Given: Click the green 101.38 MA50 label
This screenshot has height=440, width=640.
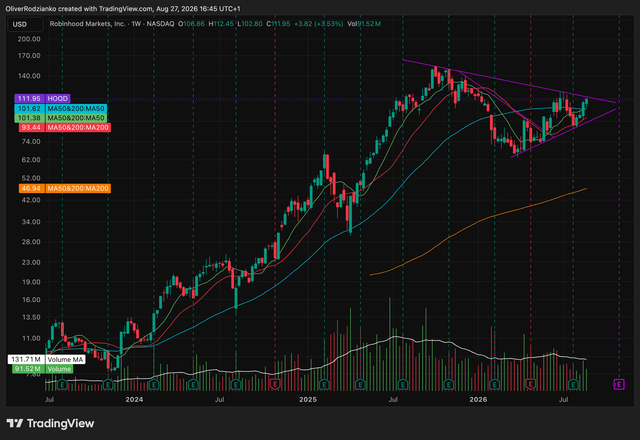Looking at the screenshot, I should pyautogui.click(x=60, y=118).
